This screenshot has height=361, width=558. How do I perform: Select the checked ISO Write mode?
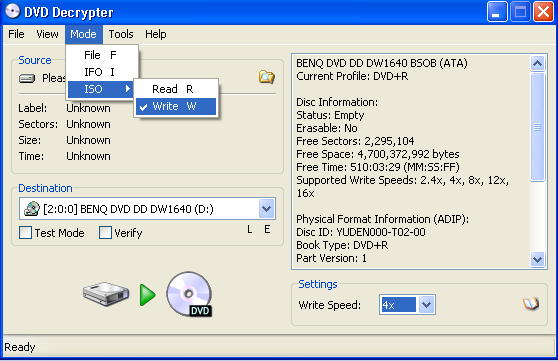176,106
